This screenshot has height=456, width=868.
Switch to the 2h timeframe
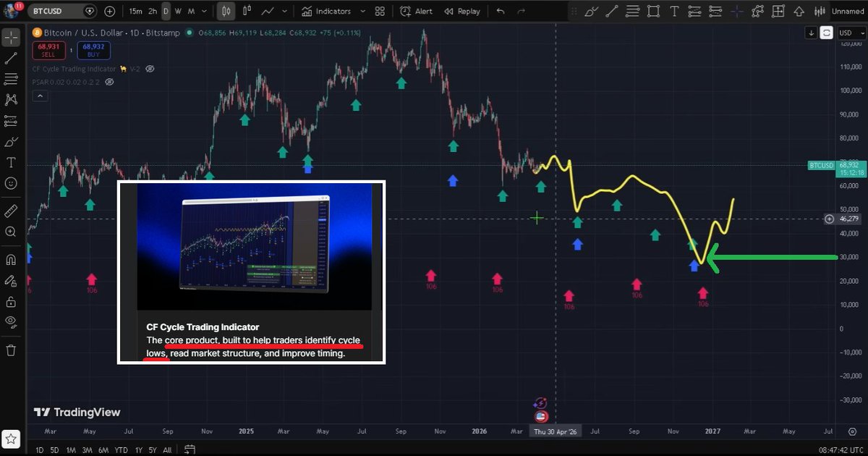pos(153,12)
